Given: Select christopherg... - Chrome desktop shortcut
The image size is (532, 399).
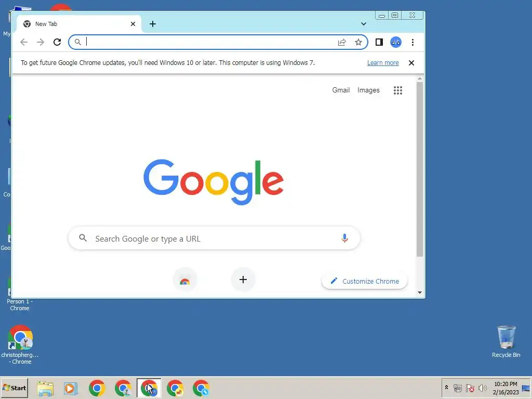Looking at the screenshot, I should [20, 345].
